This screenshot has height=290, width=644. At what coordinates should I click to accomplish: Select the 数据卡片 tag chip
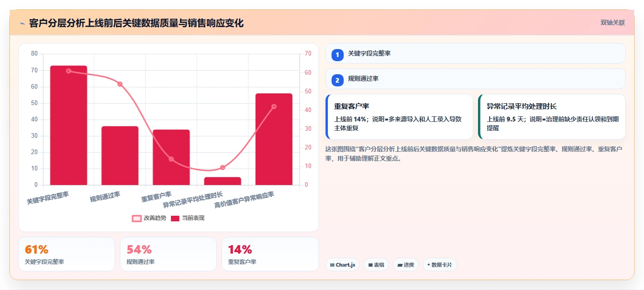point(439,265)
